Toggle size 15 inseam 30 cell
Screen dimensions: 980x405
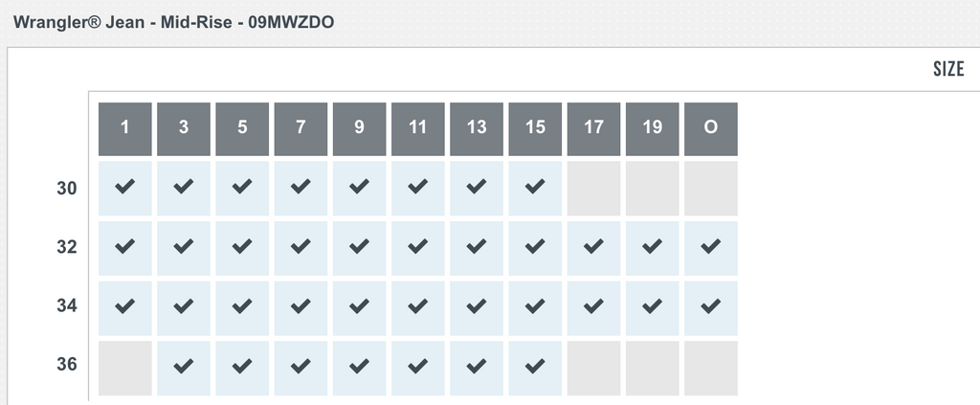(x=535, y=188)
